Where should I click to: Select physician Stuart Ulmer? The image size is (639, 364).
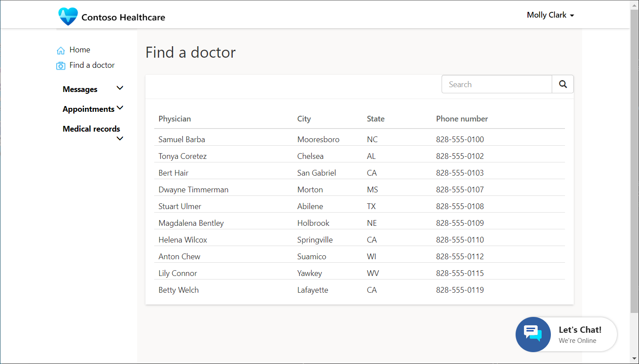click(x=180, y=206)
